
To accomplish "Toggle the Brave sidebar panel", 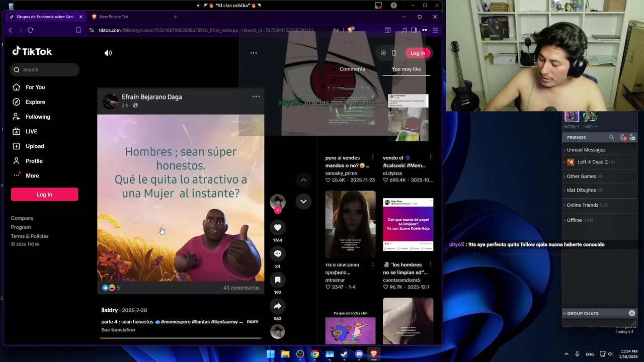I will [x=414, y=30].
